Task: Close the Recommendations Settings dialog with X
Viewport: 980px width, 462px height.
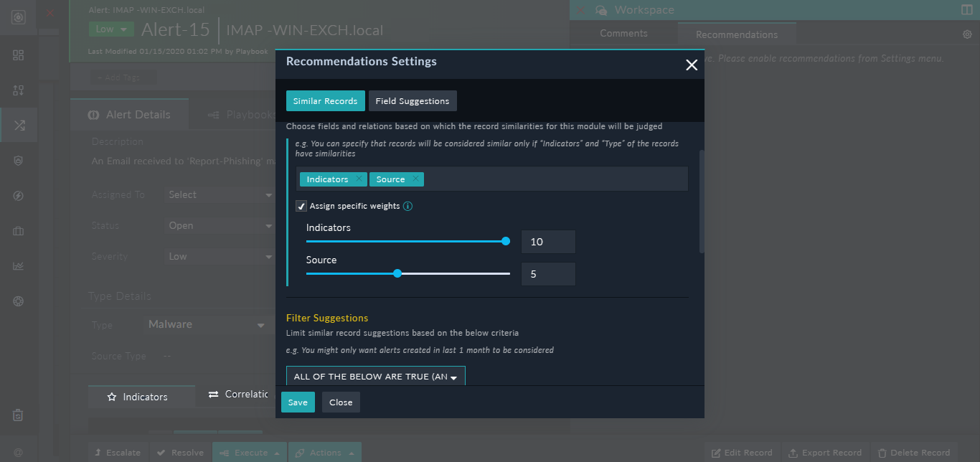Action: pyautogui.click(x=692, y=65)
